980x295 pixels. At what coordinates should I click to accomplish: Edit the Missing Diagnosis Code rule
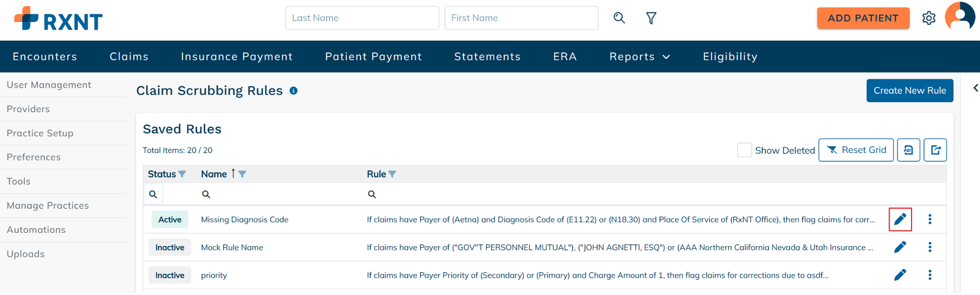pyautogui.click(x=900, y=219)
